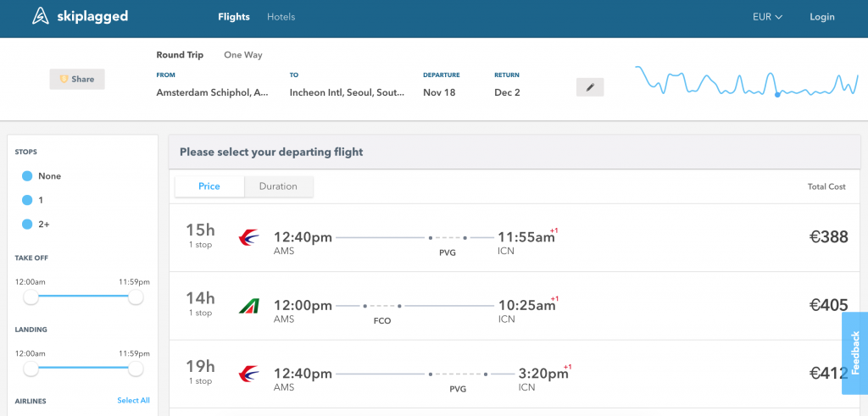Click selected date dot on price chart
The height and width of the screenshot is (416, 868).
777,95
